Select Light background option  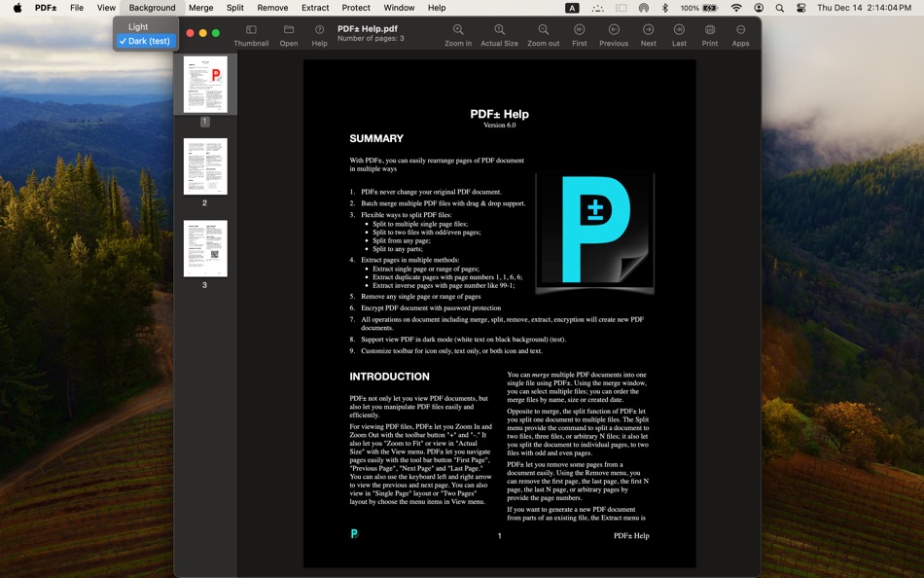(x=146, y=26)
